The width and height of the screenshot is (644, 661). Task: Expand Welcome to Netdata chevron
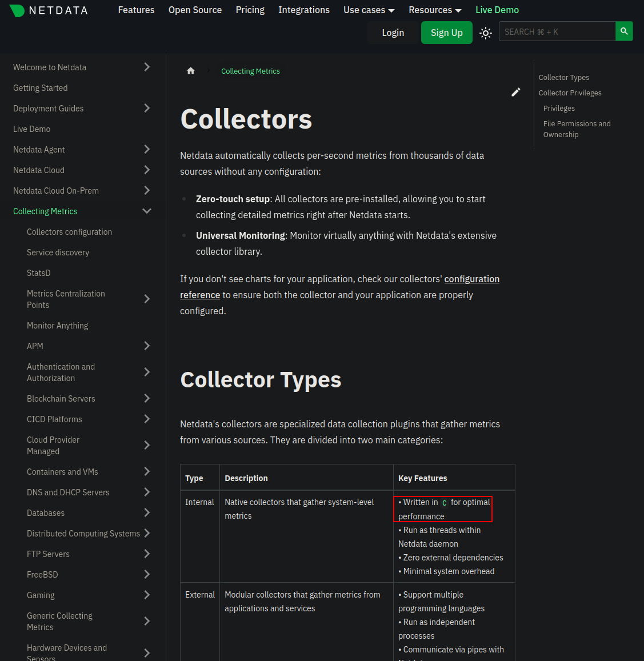click(147, 67)
